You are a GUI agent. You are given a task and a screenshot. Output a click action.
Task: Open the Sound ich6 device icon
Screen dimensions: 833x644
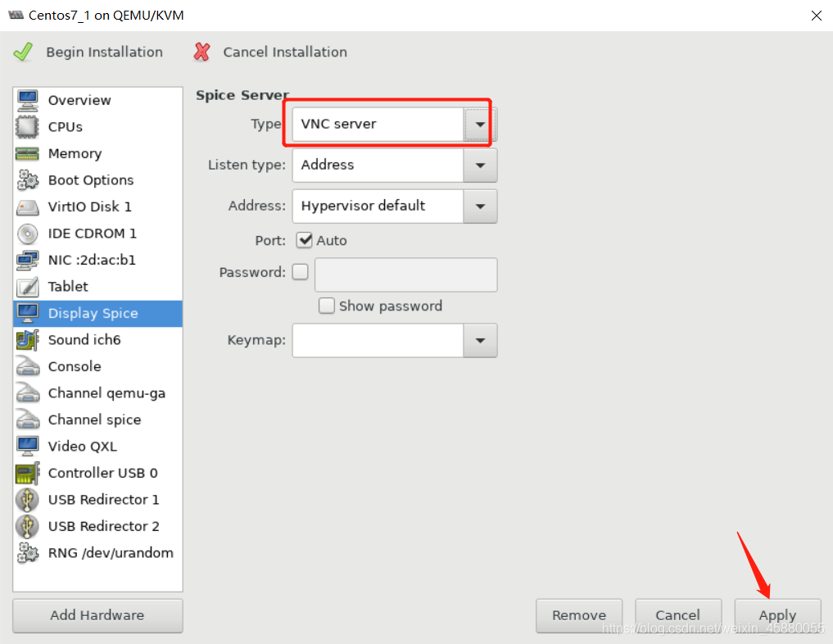(27, 340)
